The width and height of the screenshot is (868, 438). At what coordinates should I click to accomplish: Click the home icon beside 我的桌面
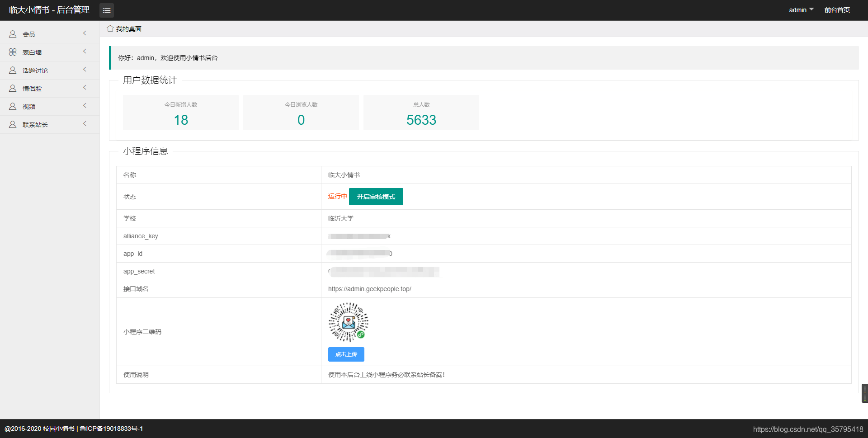click(x=110, y=28)
